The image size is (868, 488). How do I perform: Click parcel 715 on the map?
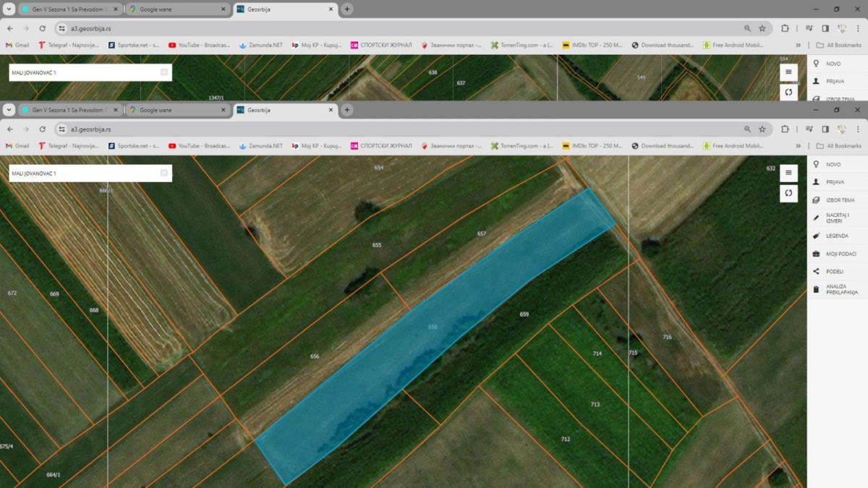[633, 353]
